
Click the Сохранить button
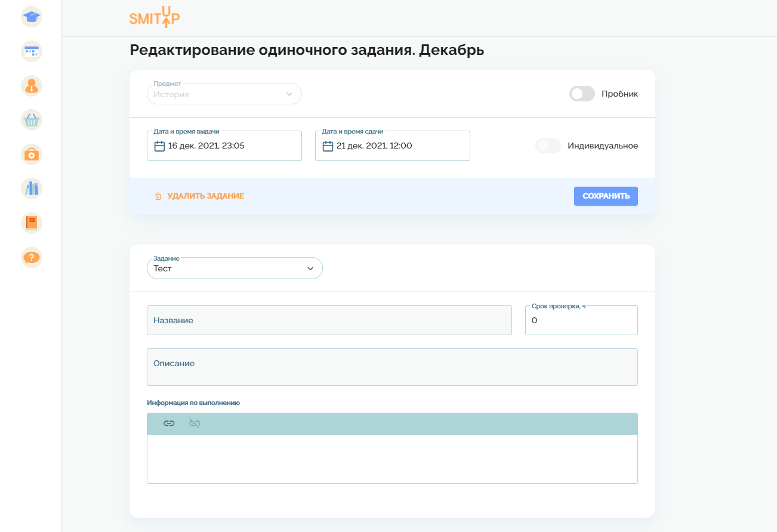pyautogui.click(x=606, y=196)
